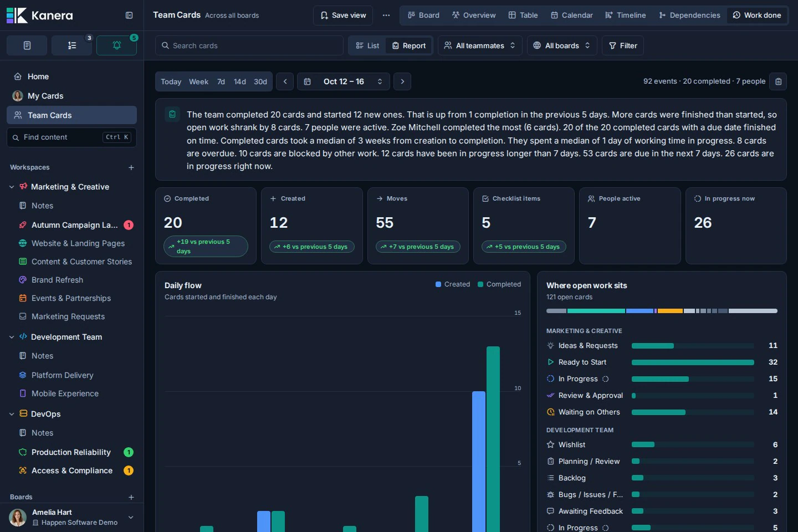Open the document panel icon in sidebar

point(27,45)
